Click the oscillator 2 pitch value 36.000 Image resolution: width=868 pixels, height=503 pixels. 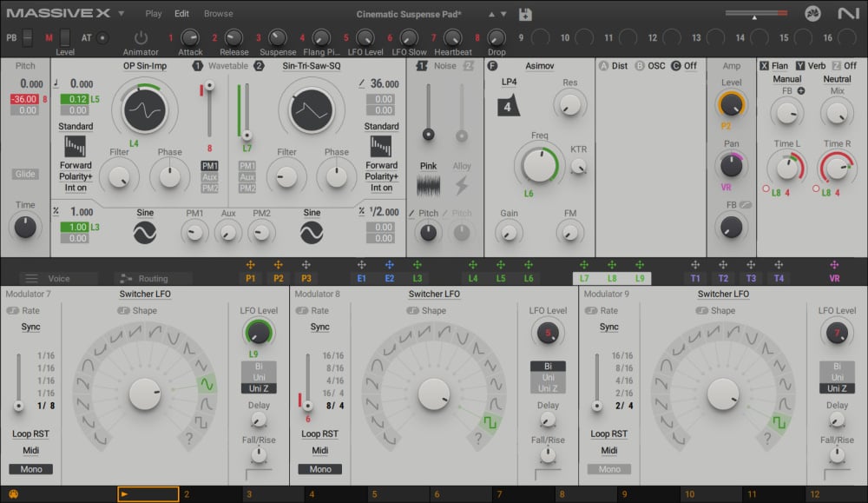coord(385,83)
